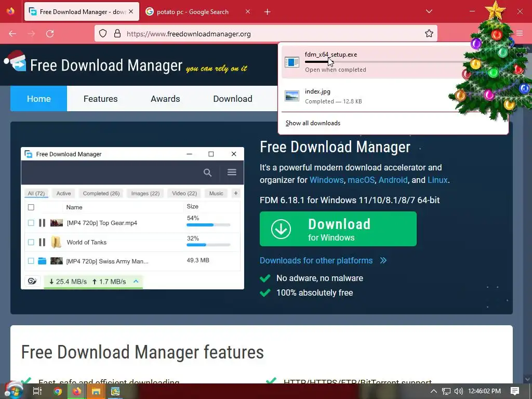Open a new tab with the plus button
This screenshot has height=399, width=532.
pos(268,12)
